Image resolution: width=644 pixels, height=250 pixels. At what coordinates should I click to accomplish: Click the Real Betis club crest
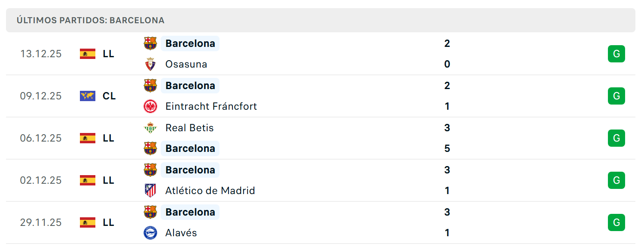(x=150, y=128)
